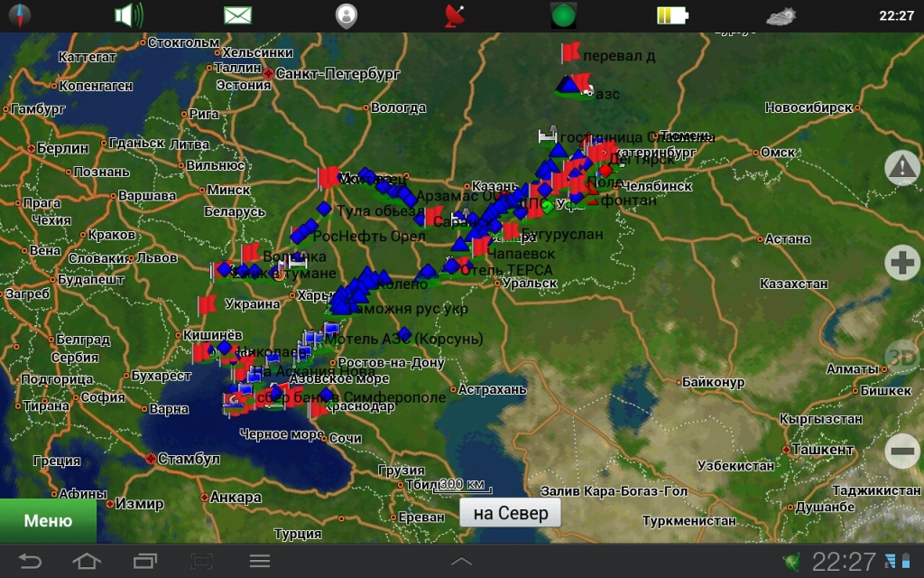Check the yellow battery status icon
Screen dimensions: 924x578
(x=671, y=15)
